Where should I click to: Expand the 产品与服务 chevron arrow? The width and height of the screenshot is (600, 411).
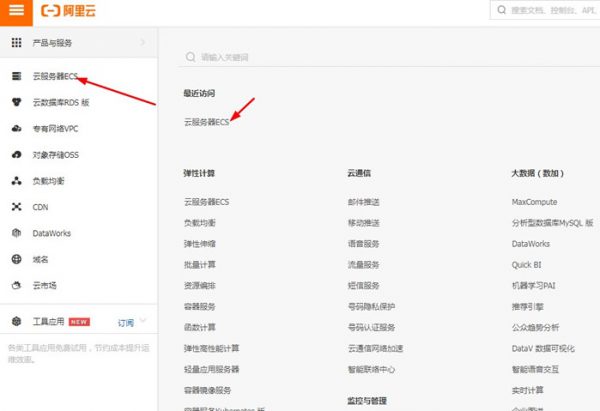coord(143,43)
